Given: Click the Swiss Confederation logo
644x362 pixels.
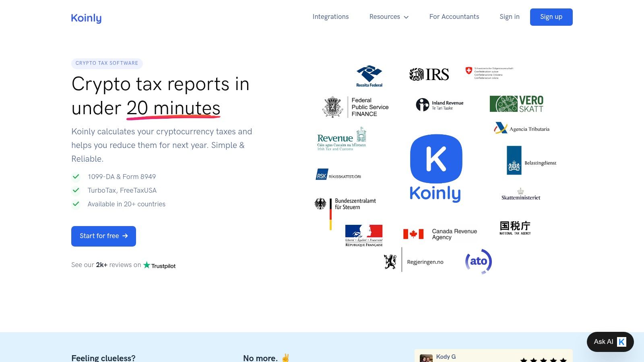Looking at the screenshot, I should (x=489, y=73).
